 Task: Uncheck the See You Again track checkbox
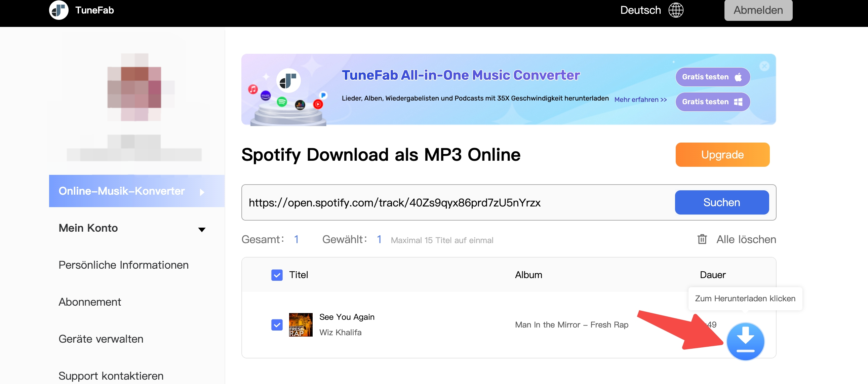click(x=277, y=325)
